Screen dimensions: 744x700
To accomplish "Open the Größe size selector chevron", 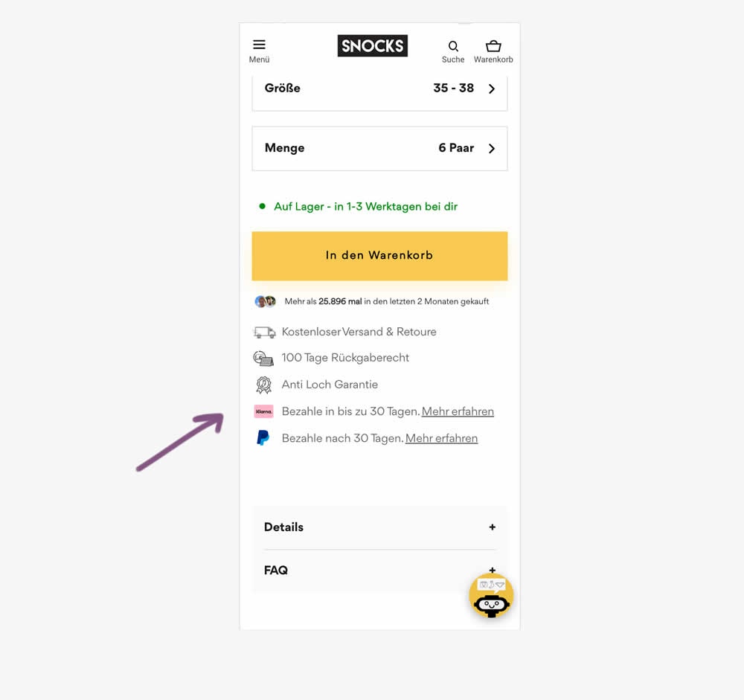I will point(492,89).
